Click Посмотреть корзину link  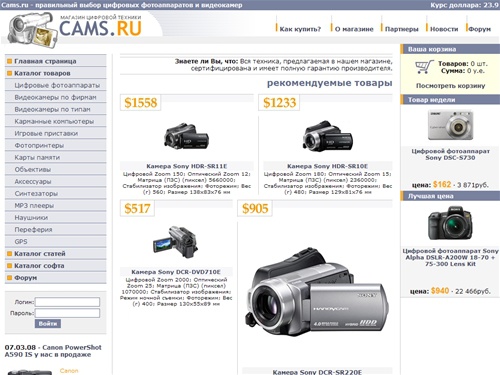click(450, 86)
